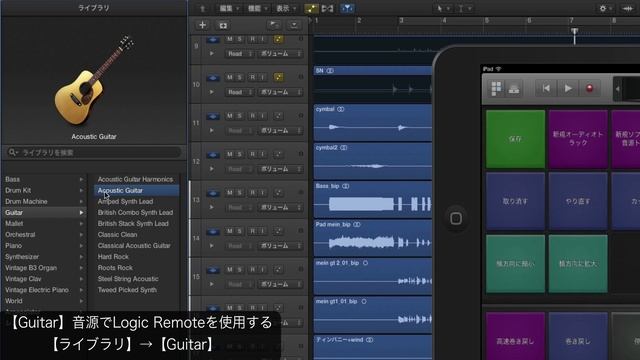
Task: Choose the Acoustic Guitar Harmonics patch
Action: [136, 179]
